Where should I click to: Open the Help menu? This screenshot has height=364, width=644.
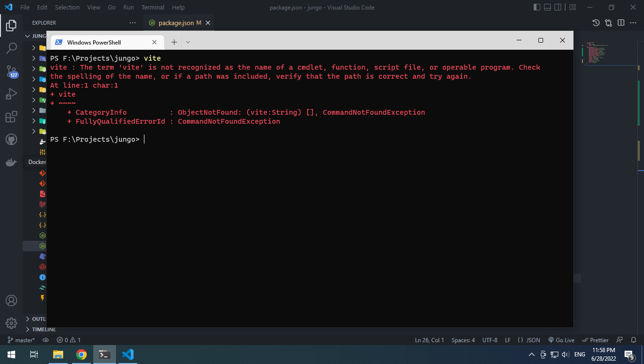(179, 7)
